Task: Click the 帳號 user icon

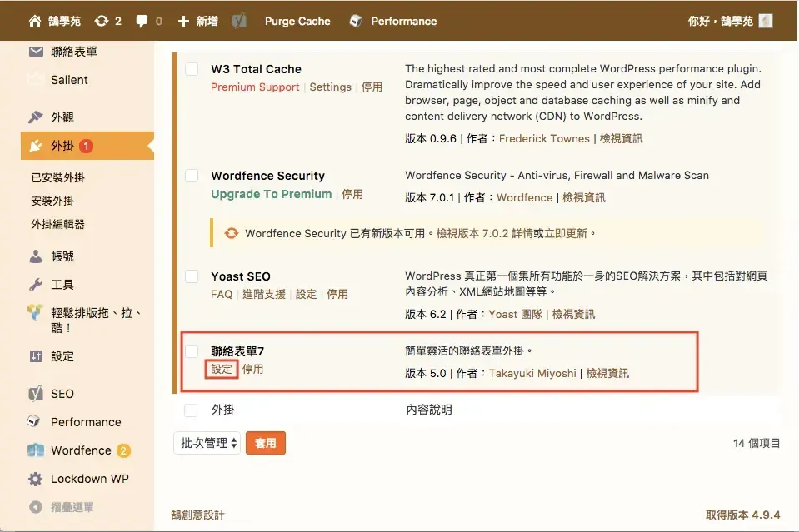Action: point(36,256)
